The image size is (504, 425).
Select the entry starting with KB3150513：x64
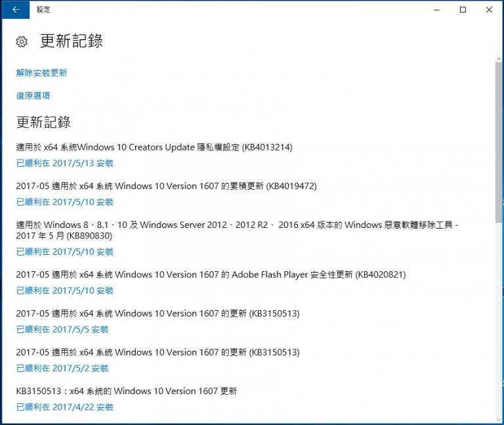coord(127,391)
